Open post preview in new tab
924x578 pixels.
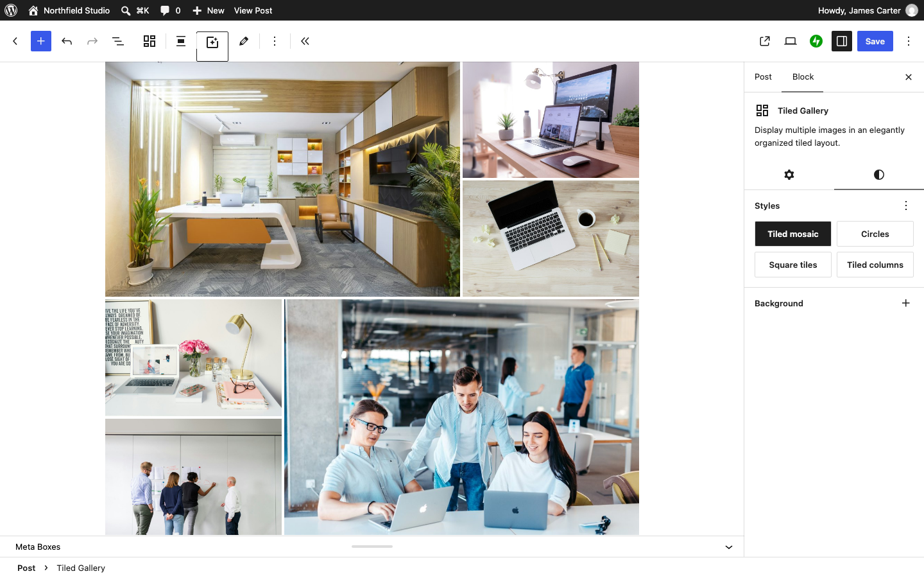coord(765,41)
